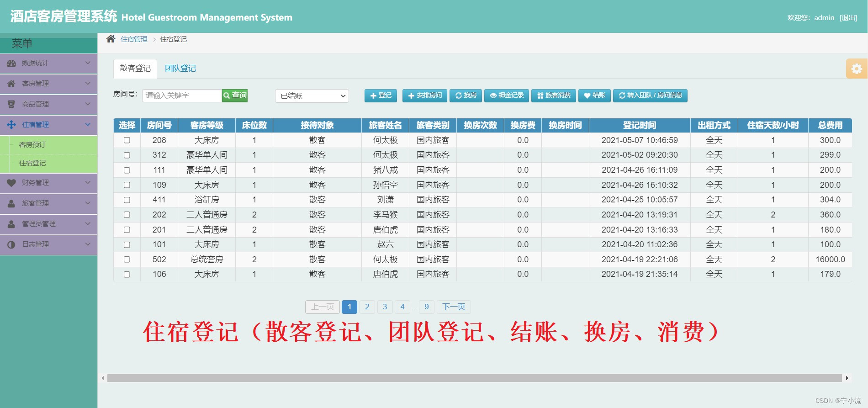Click the 押金记录 deposit button
868x408 pixels.
[x=507, y=95]
